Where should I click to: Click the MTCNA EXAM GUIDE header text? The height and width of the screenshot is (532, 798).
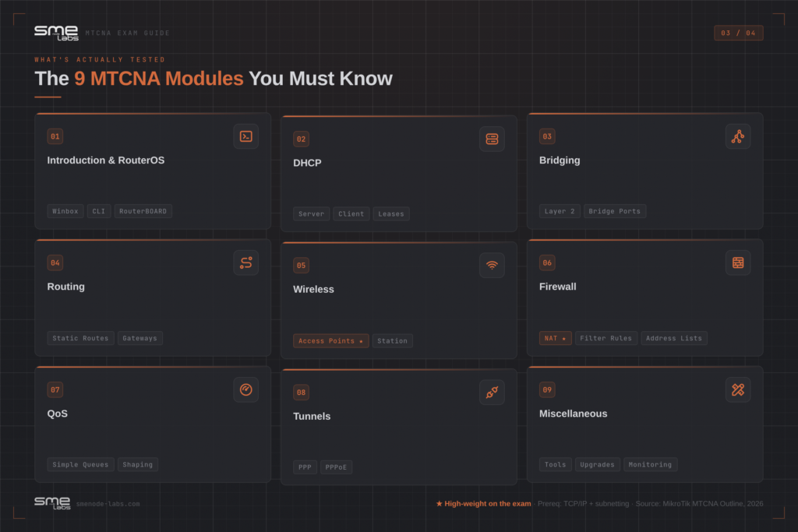128,33
